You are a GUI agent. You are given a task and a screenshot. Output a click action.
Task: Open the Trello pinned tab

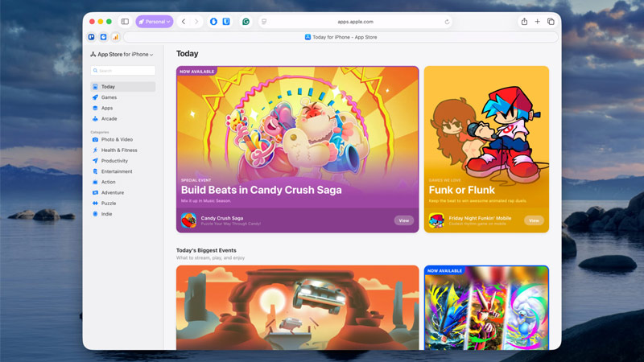coord(91,37)
